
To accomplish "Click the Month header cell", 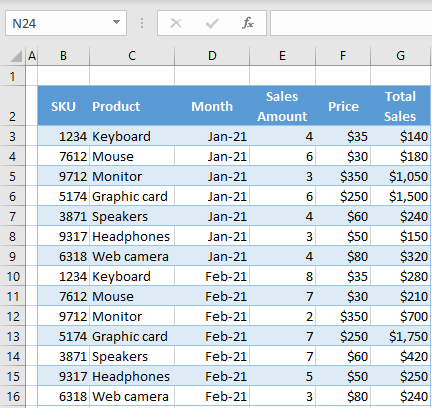I will [212, 106].
